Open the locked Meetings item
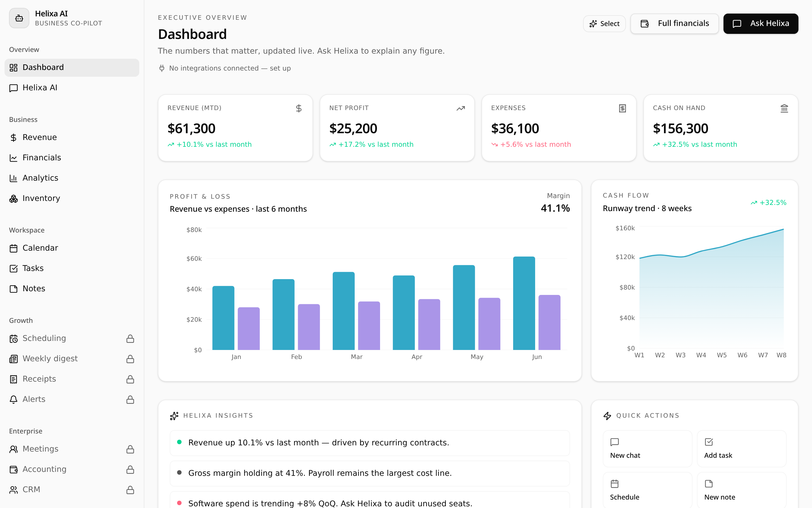Viewport: 812px width, 508px height. (x=72, y=449)
